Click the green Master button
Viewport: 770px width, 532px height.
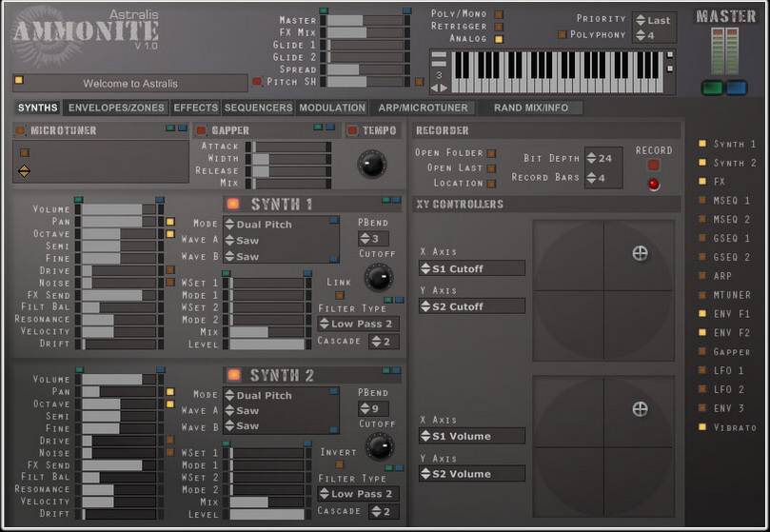tap(712, 89)
